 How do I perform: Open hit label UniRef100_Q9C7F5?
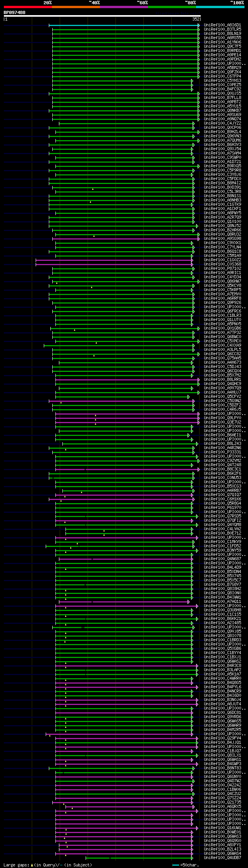pyautogui.click(x=222, y=47)
